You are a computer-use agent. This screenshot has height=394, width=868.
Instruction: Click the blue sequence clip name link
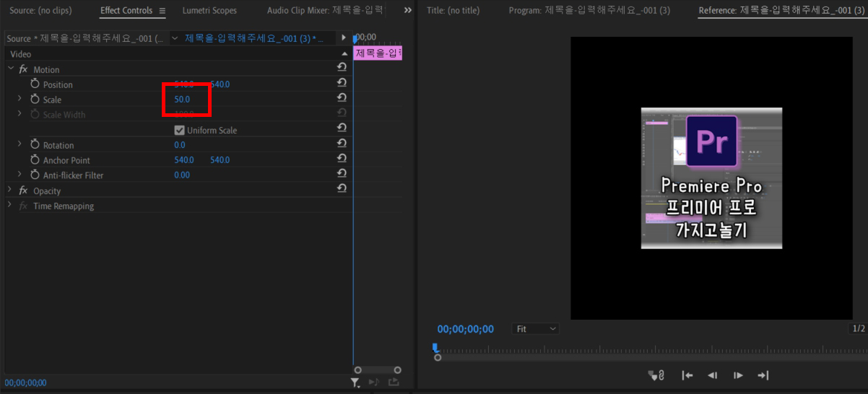254,38
